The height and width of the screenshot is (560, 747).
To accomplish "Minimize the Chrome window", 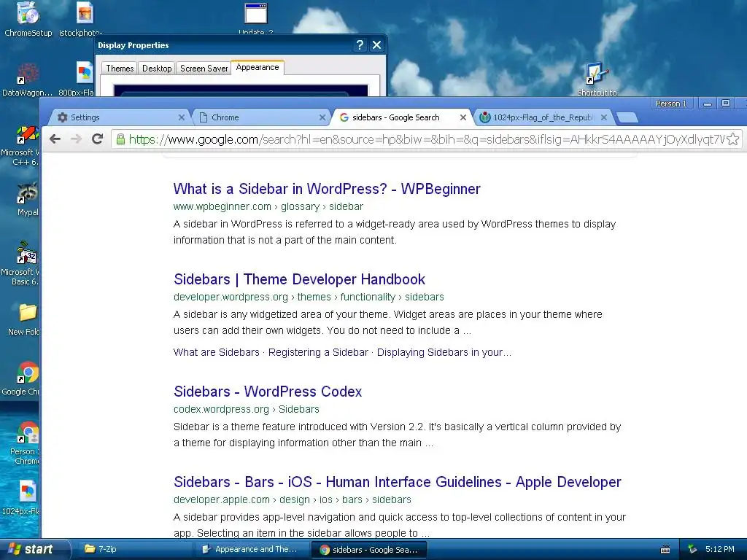I will 708,104.
